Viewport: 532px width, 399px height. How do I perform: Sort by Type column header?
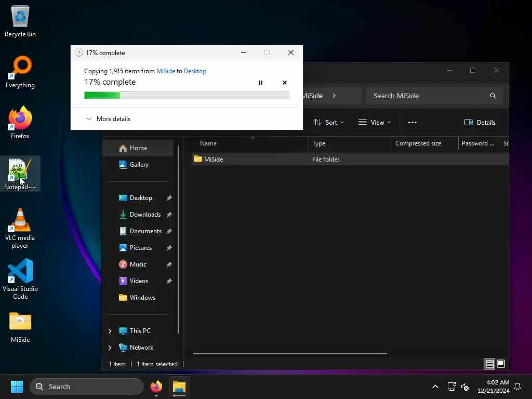(x=350, y=143)
